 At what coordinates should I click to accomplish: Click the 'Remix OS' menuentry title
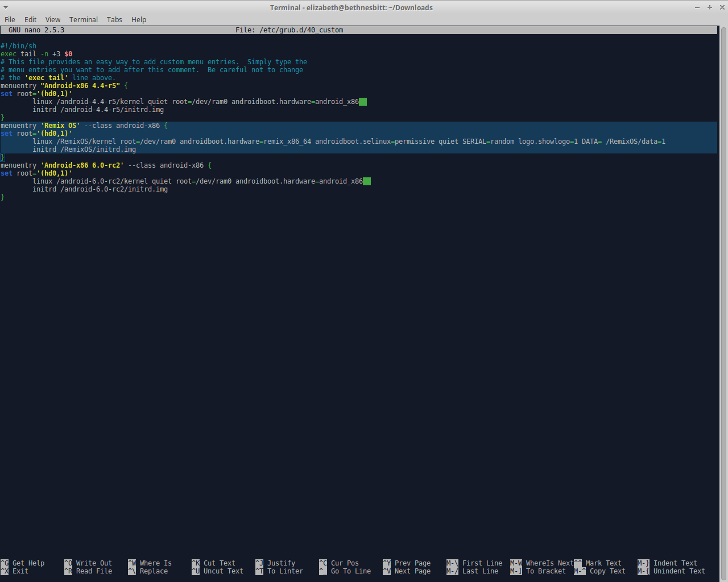click(60, 126)
